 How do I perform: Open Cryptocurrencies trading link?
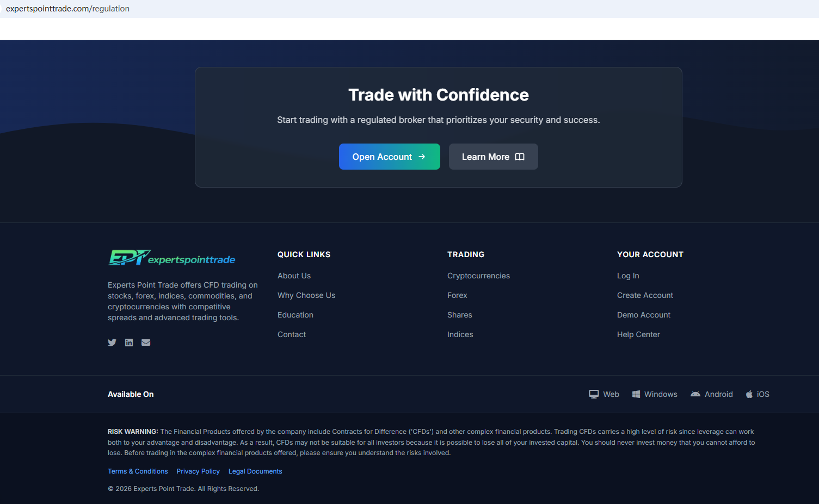[x=478, y=276]
